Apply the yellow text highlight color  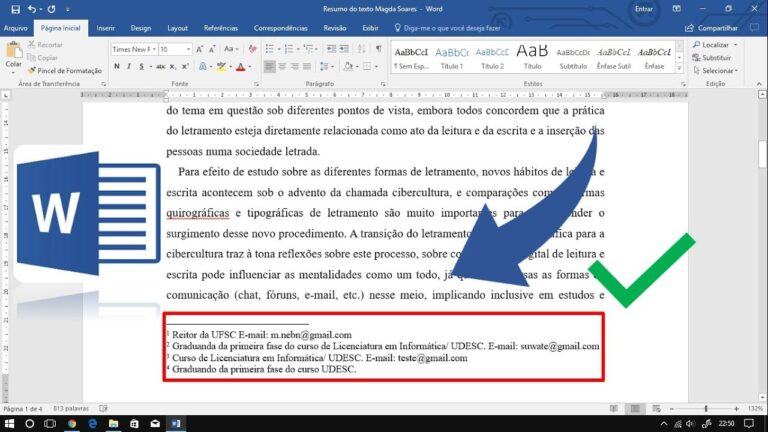221,67
